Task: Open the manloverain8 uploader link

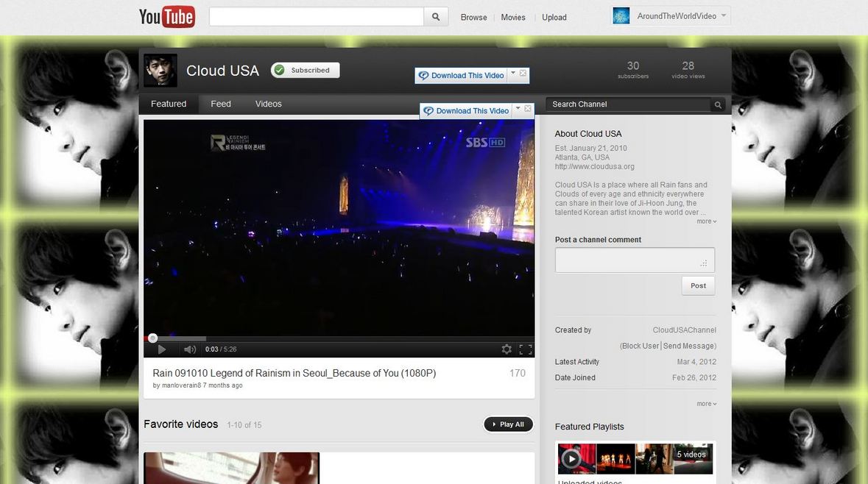Action: pos(182,385)
